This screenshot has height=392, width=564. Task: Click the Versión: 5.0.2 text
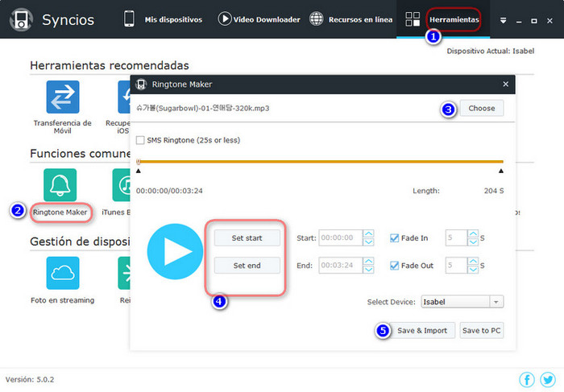click(30, 379)
